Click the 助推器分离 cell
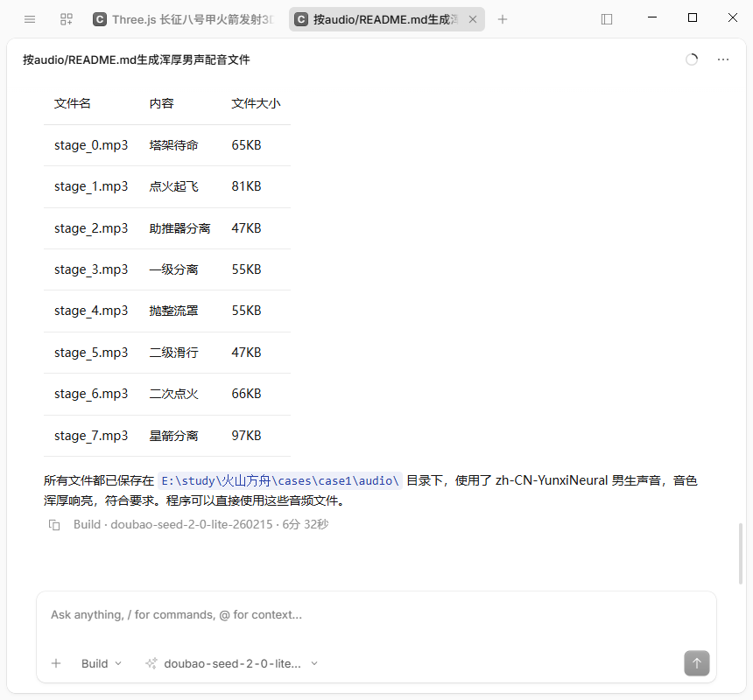This screenshot has width=753, height=700. point(179,228)
